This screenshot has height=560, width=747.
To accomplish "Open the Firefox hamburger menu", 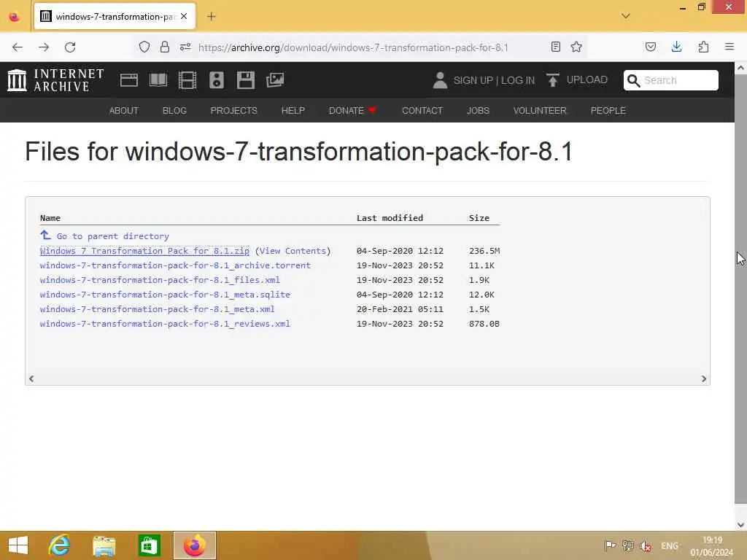I will [x=729, y=47].
